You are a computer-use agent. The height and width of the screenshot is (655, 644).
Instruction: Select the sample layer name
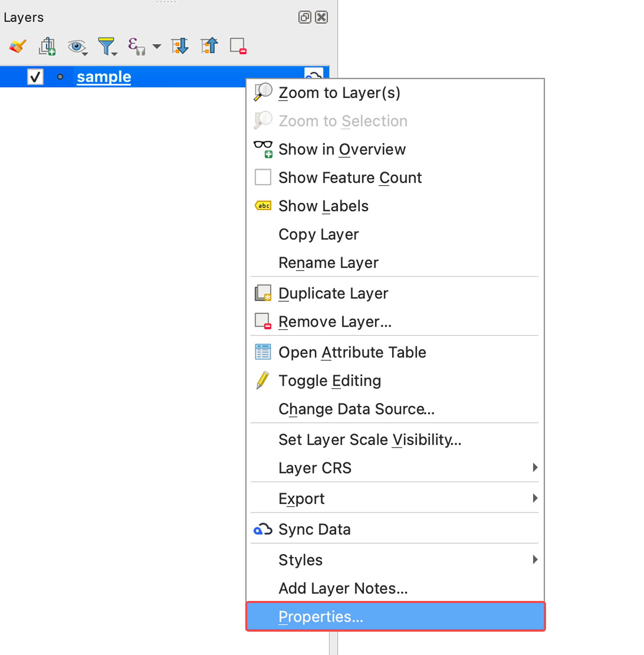tap(104, 77)
